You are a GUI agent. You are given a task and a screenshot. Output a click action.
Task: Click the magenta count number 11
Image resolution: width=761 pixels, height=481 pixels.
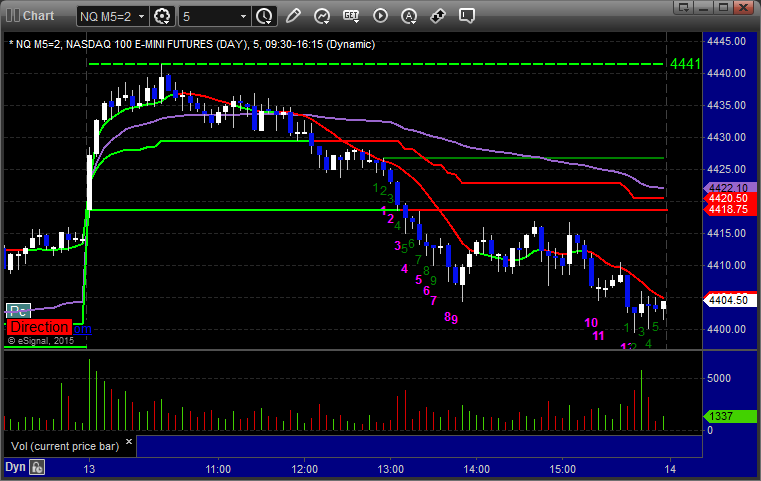[598, 335]
